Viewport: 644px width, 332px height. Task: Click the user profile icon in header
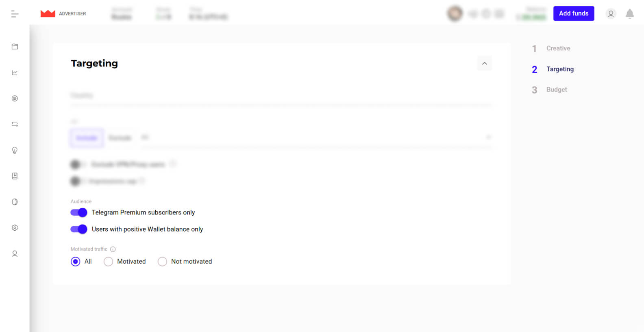click(x=611, y=14)
